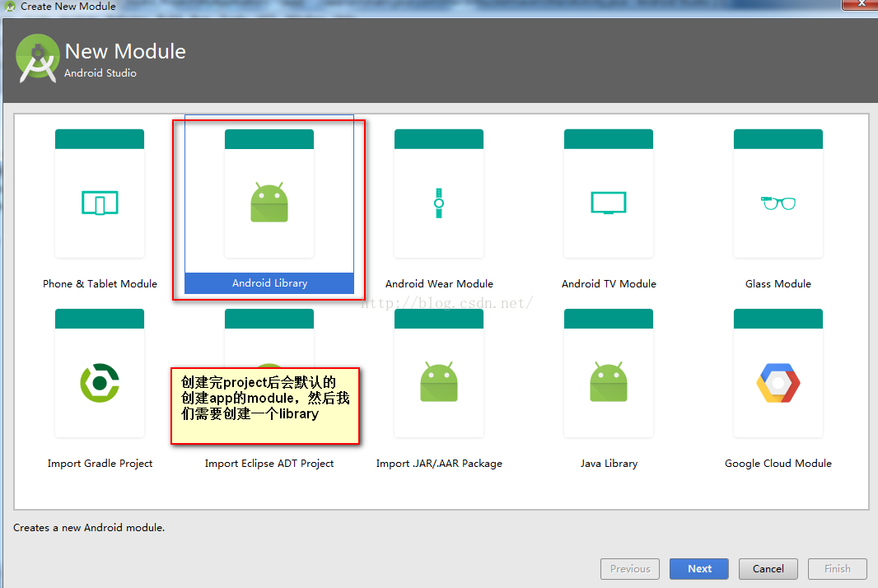Click the Java Library label
The image size is (878, 588).
pos(609,464)
